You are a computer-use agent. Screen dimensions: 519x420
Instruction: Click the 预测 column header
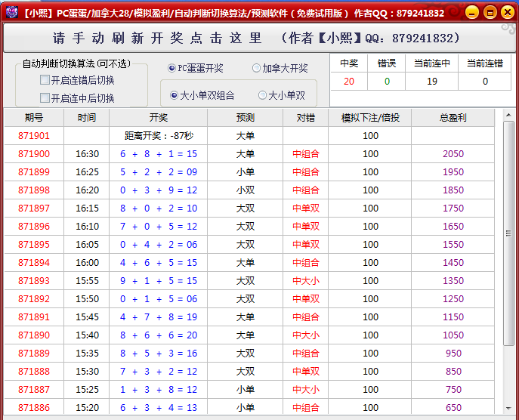pyautogui.click(x=246, y=118)
